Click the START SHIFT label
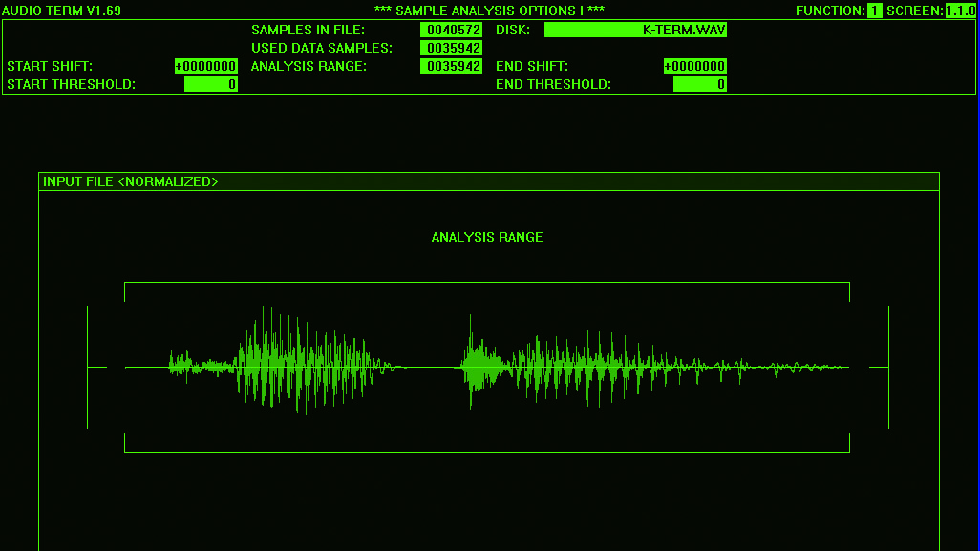The width and height of the screenshot is (980, 551). click(x=50, y=66)
